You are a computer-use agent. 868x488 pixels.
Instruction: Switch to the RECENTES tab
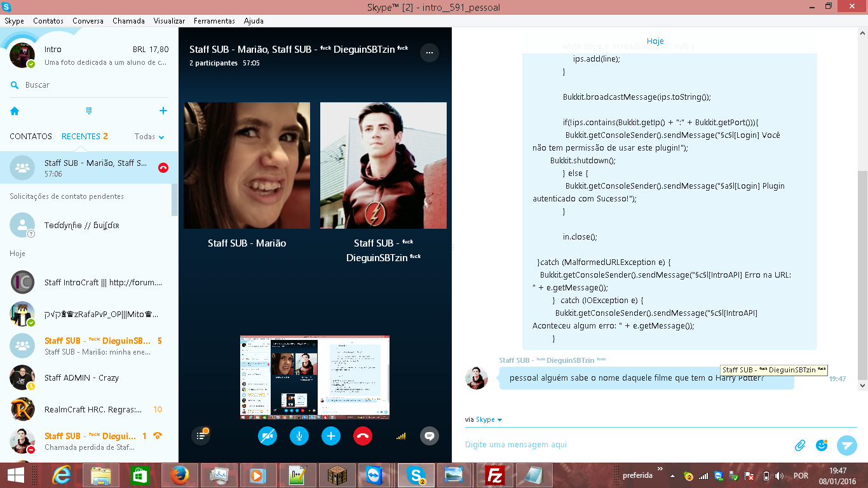[x=85, y=137]
